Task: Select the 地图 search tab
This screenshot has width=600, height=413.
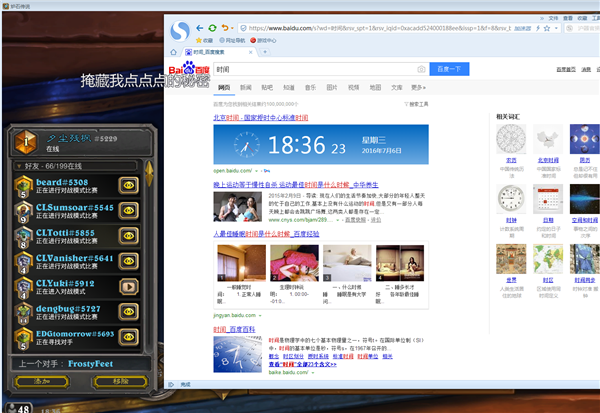Action: click(x=375, y=88)
